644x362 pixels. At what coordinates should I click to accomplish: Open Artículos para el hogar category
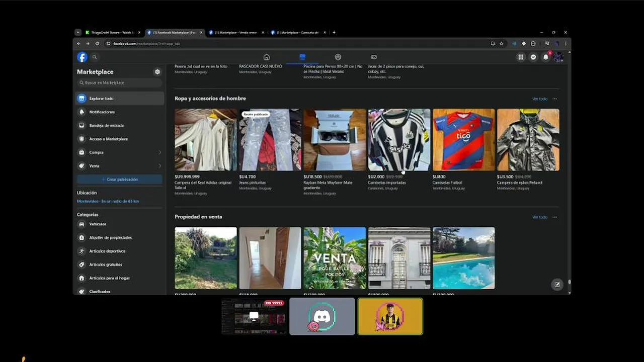(120, 278)
